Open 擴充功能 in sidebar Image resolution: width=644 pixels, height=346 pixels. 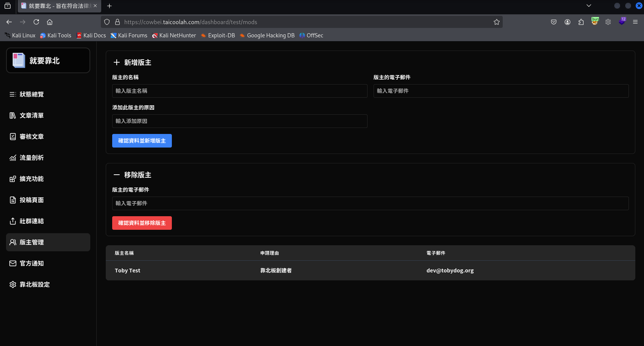point(48,179)
